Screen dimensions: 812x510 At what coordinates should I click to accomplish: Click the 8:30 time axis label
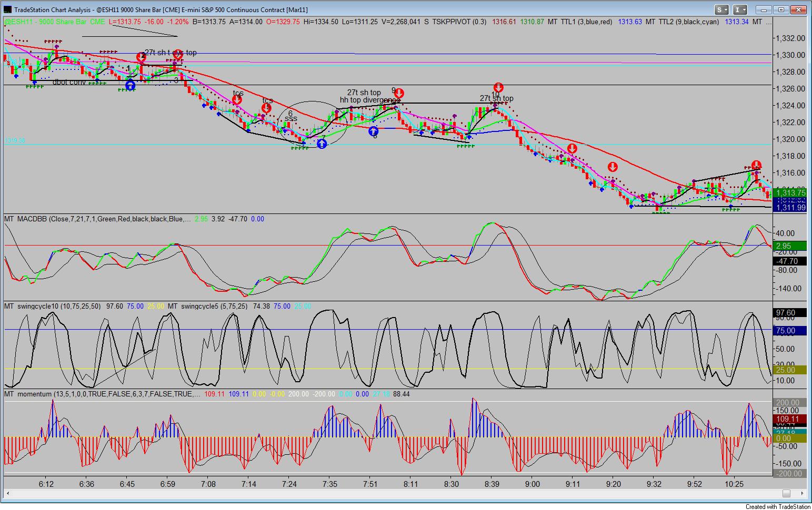(452, 484)
